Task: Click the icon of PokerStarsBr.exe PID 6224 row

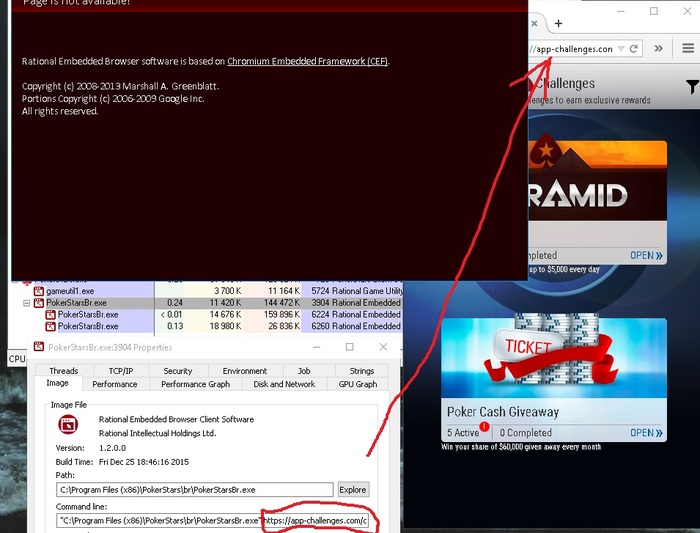Action: click(x=50, y=315)
